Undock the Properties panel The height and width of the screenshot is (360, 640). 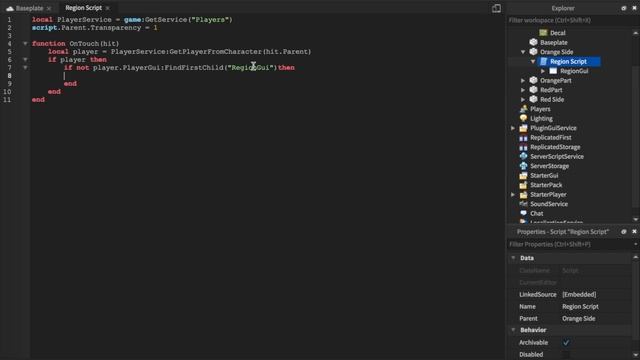click(x=624, y=231)
